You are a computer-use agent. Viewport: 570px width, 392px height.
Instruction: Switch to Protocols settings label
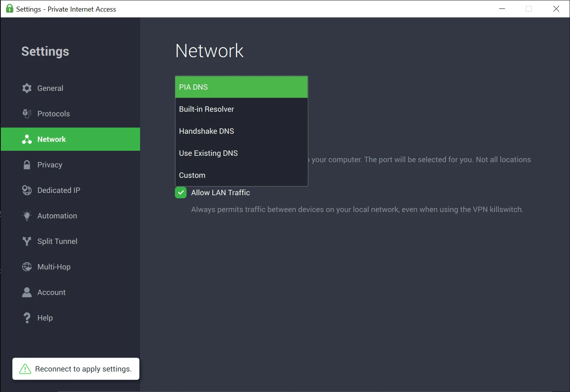tap(53, 114)
